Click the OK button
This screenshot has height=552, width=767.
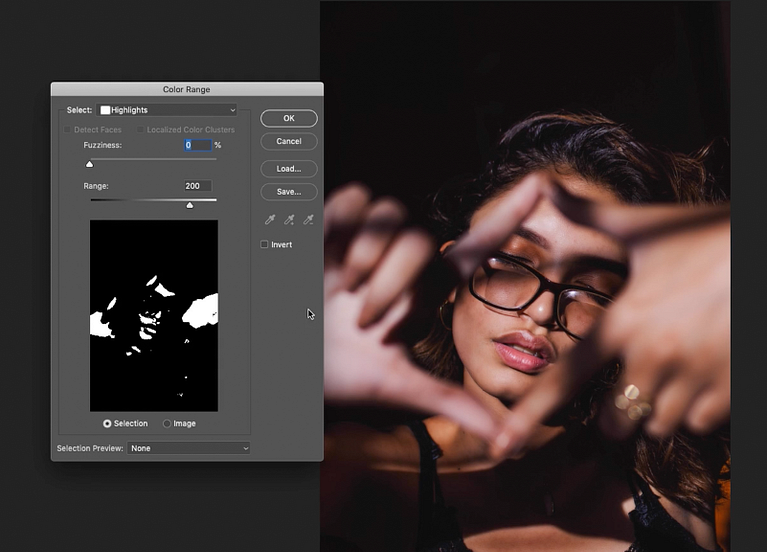pyautogui.click(x=289, y=118)
